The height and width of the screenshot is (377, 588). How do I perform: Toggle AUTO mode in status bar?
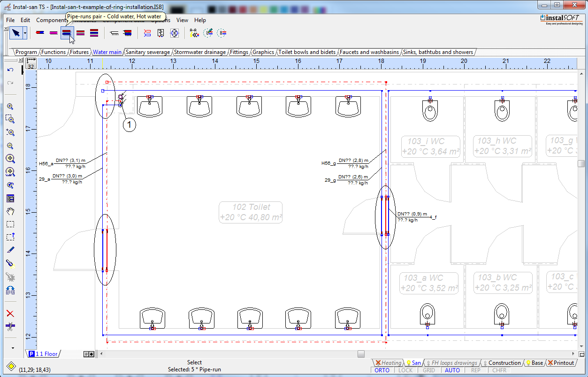(452, 370)
